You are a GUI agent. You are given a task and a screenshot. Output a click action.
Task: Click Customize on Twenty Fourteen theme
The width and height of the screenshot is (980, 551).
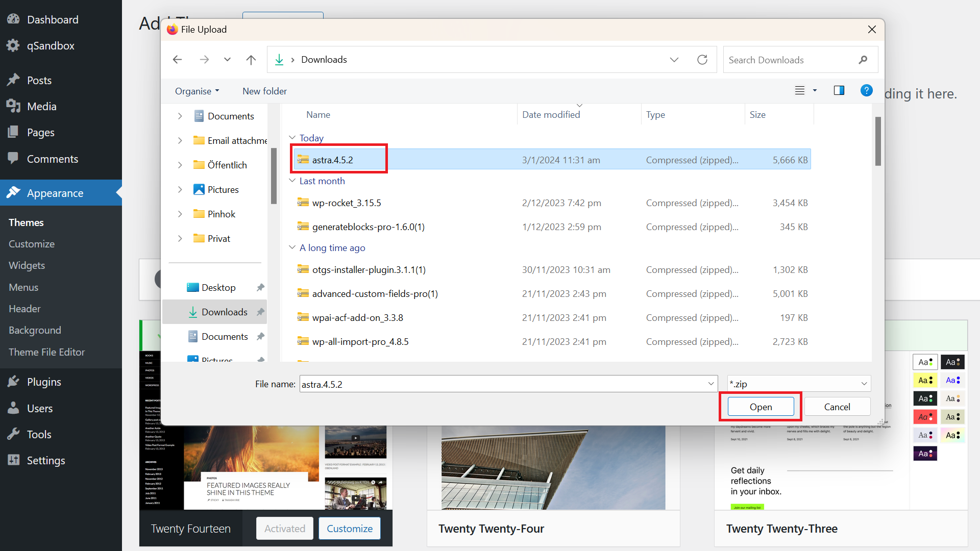click(x=350, y=529)
